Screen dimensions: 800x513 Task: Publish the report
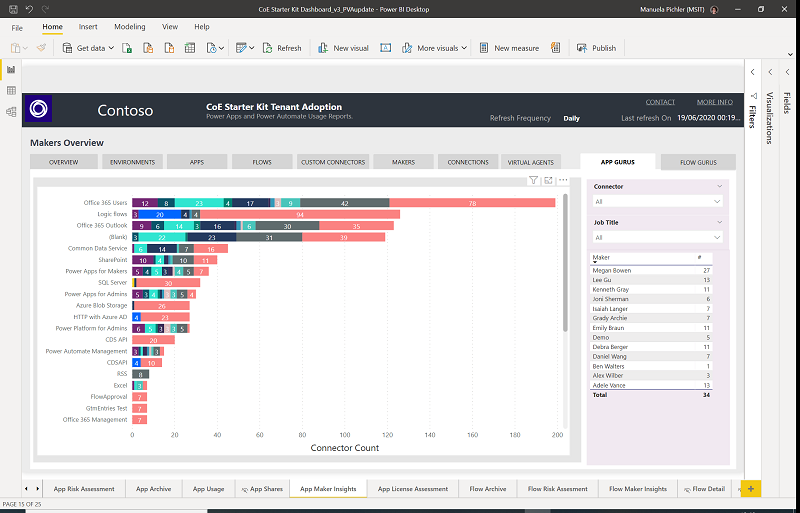tap(596, 48)
